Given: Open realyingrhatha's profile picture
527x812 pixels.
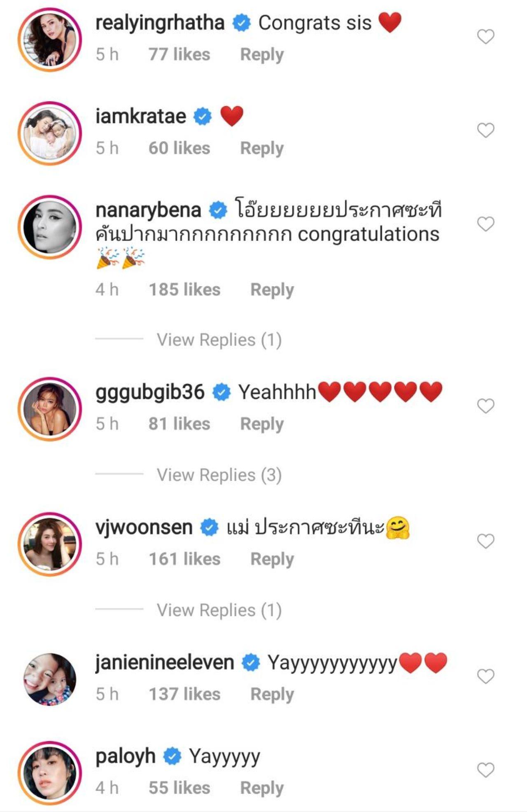Looking at the screenshot, I should (x=50, y=40).
